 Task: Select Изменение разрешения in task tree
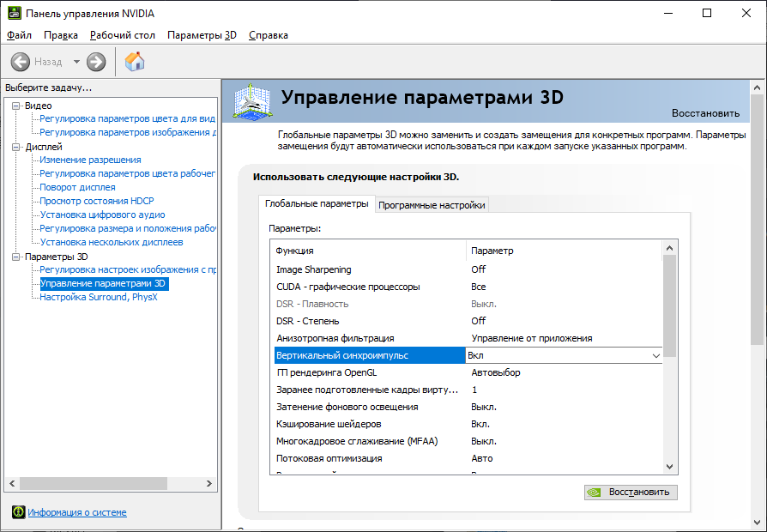click(x=90, y=160)
